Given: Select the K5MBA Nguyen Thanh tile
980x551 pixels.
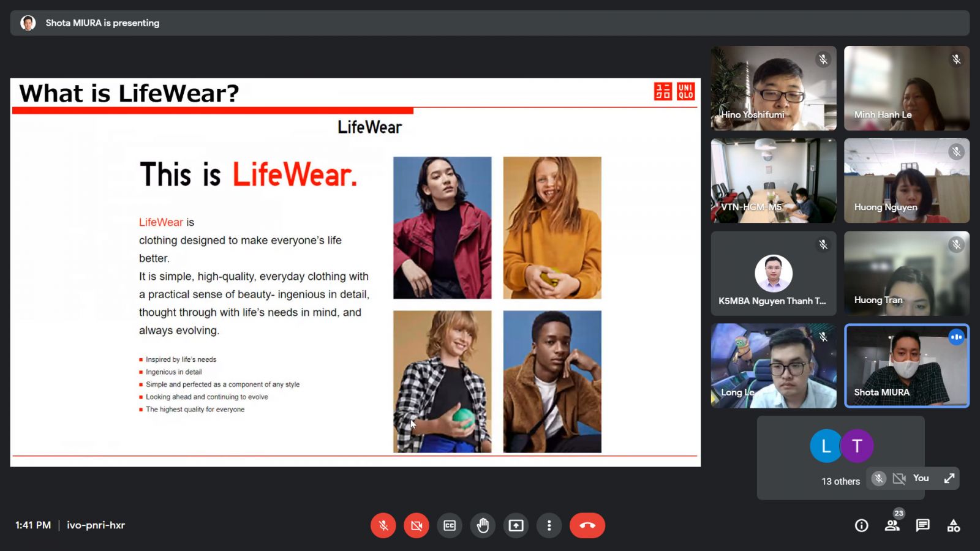Looking at the screenshot, I should [x=774, y=273].
